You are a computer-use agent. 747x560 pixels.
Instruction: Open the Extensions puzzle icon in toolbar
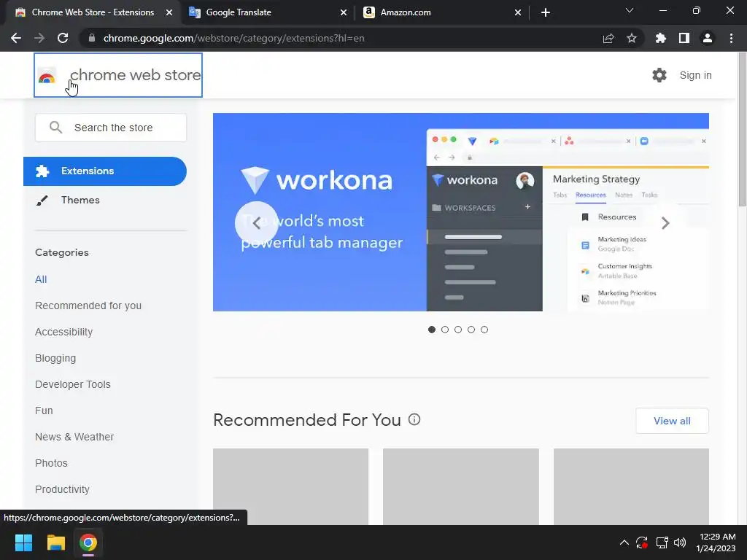tap(660, 38)
